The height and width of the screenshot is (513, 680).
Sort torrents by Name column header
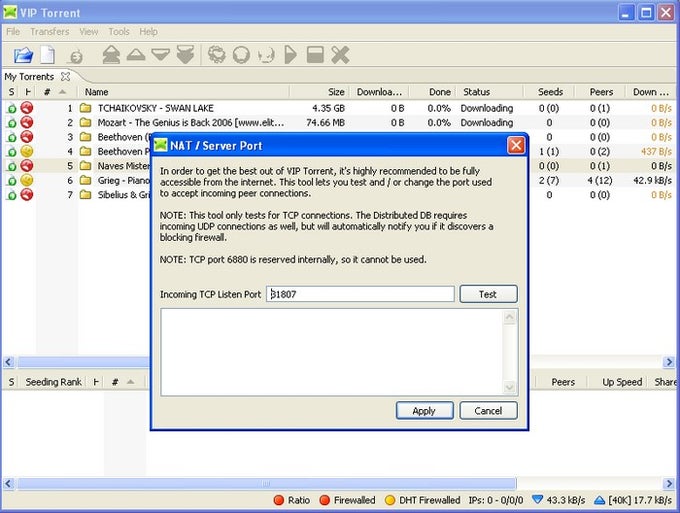pos(183,92)
